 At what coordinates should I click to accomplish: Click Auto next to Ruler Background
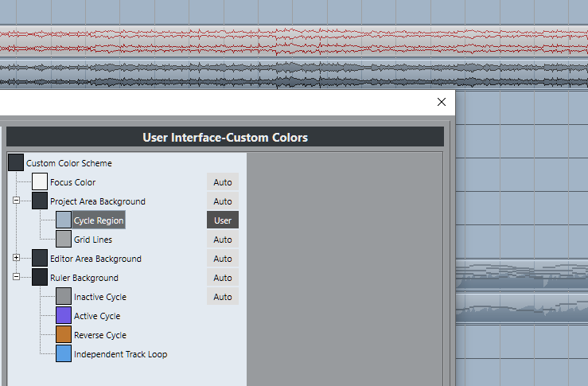tap(223, 278)
